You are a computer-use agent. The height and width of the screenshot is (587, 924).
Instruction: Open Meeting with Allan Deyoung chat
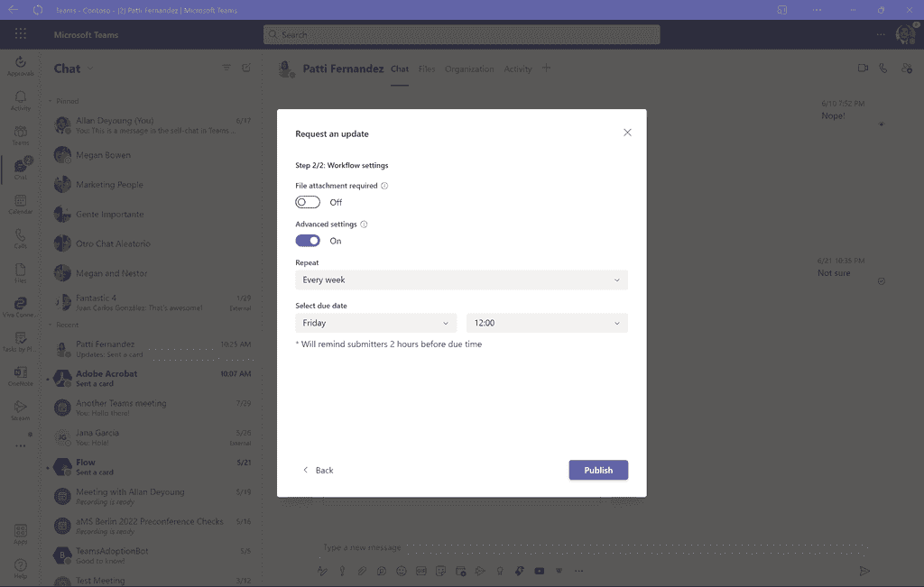click(152, 496)
